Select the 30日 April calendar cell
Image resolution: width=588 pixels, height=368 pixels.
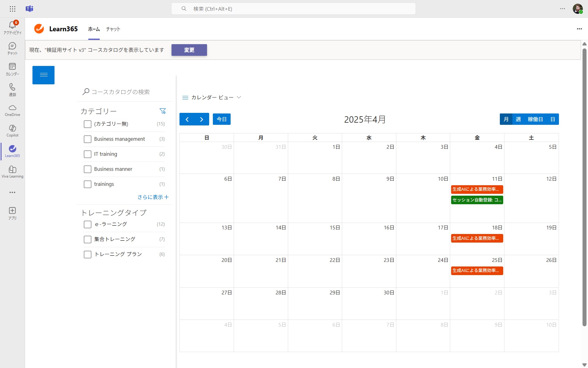coord(369,304)
